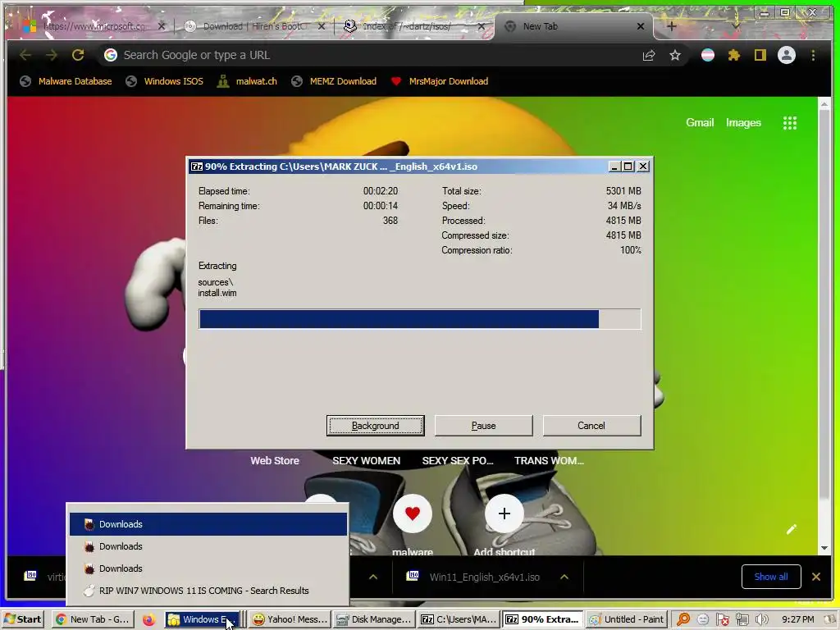Click the share page icon in address bar

click(x=649, y=55)
